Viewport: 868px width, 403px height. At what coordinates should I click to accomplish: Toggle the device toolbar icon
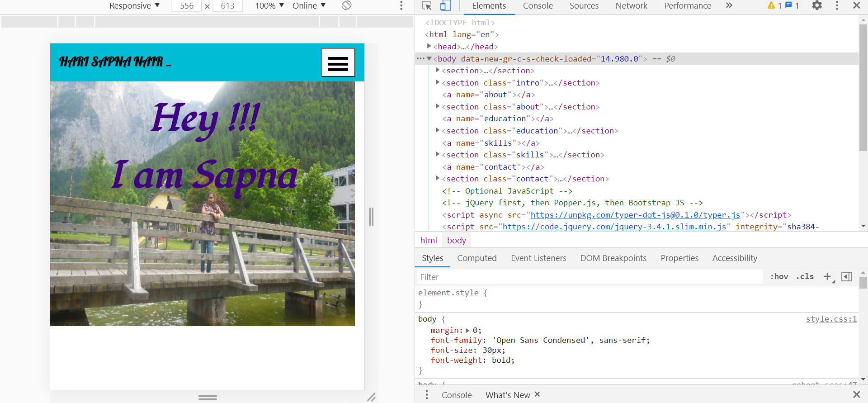[x=445, y=5]
